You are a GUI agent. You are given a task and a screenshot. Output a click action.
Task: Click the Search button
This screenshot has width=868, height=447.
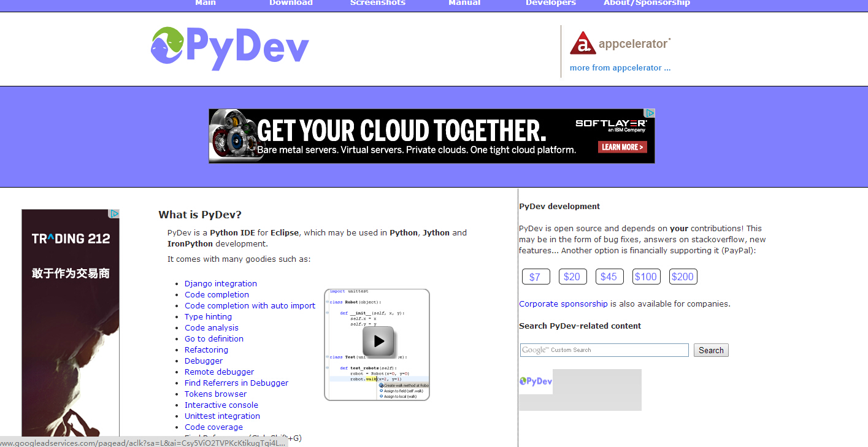coord(711,350)
